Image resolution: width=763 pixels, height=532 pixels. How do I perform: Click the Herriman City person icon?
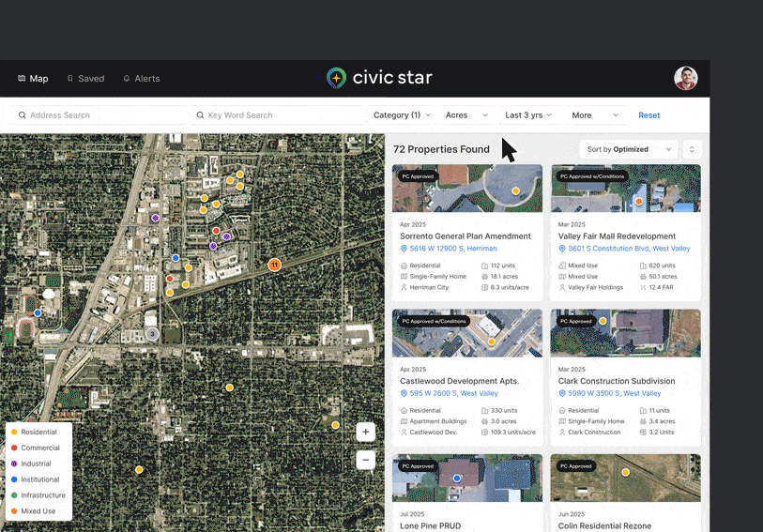point(404,287)
